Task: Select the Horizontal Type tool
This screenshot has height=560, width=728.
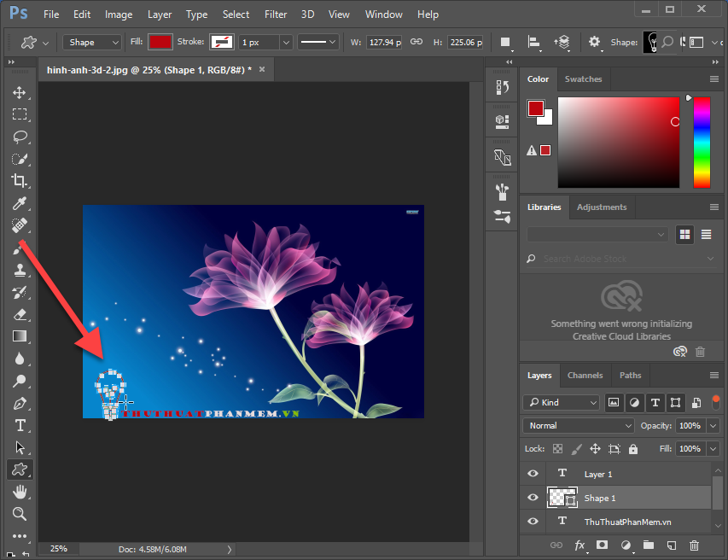Action: click(x=20, y=426)
